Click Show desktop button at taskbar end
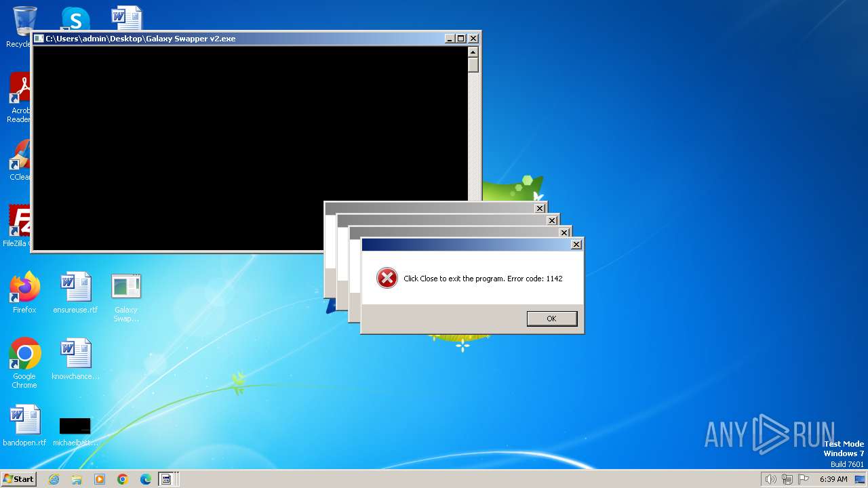Viewport: 868px width, 488px height. click(860, 479)
